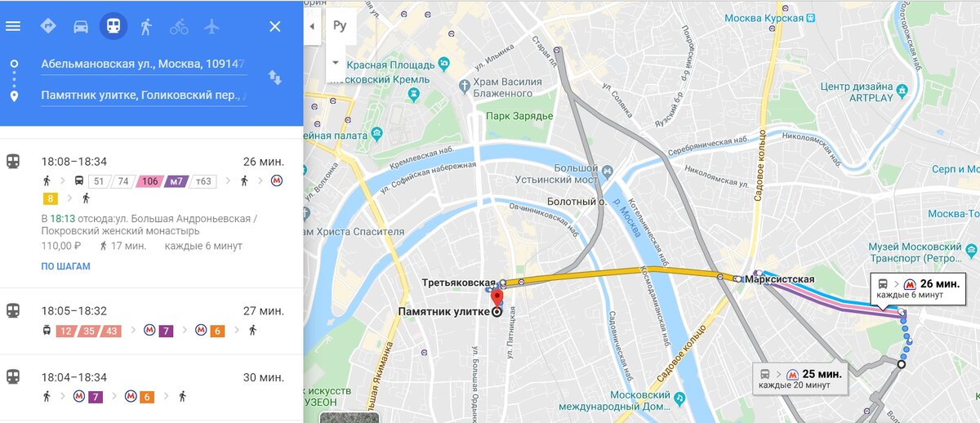Choose the cycling directions icon
This screenshot has height=423, width=980.
tap(179, 26)
